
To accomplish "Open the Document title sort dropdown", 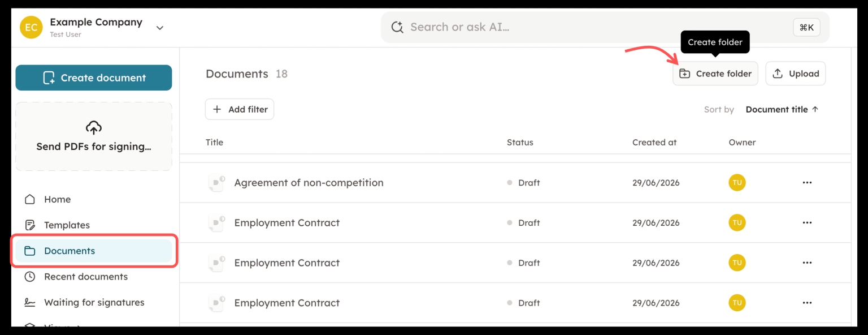I will [x=782, y=110].
